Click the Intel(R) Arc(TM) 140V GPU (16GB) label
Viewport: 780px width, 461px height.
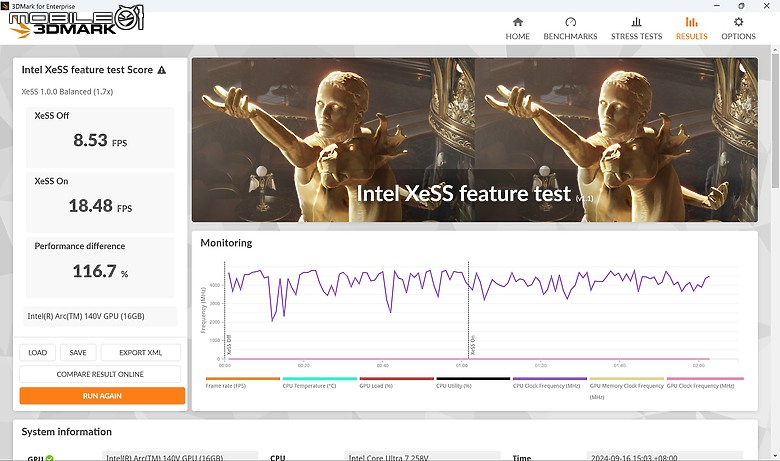click(86, 316)
